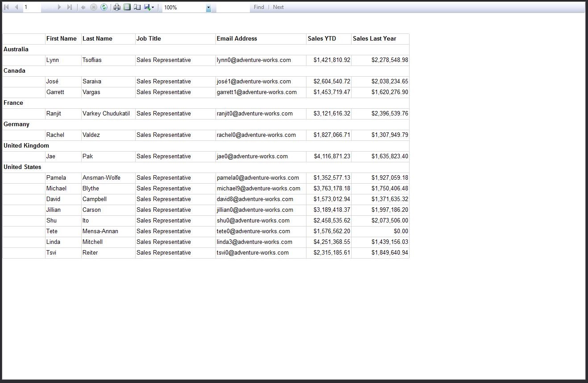Screen dimensions: 588x383
Task: Go to the first page of report
Action: click(x=6, y=7)
